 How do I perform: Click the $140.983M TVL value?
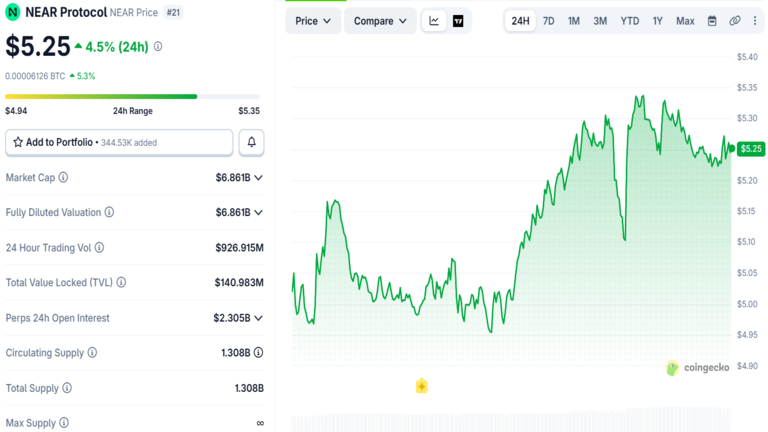coord(239,283)
